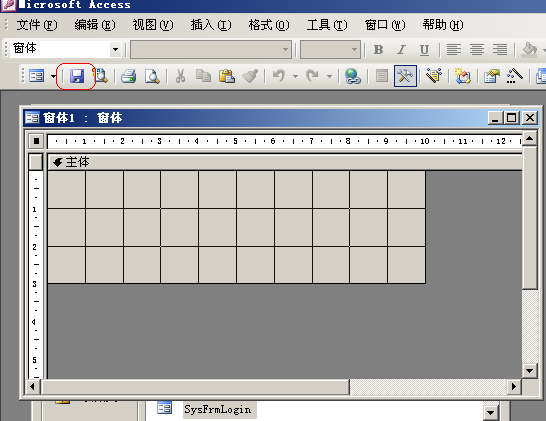Toggle the Toolbox hammer-wrench button
This screenshot has width=546, height=421.
tap(405, 76)
